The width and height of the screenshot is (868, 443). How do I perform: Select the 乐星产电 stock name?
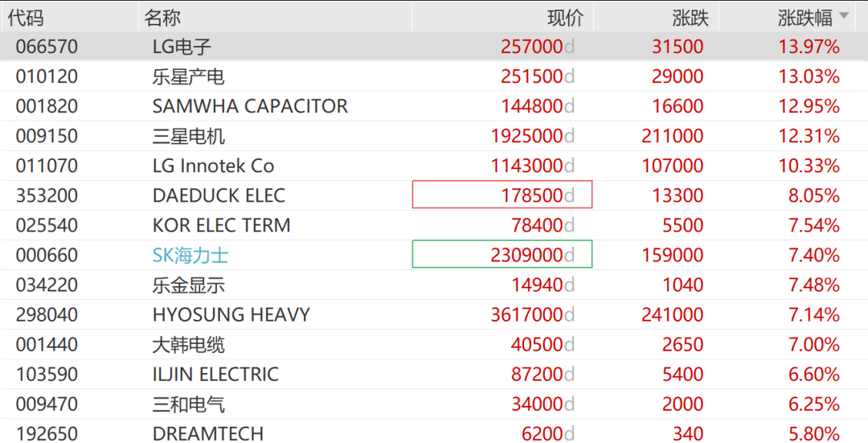pyautogui.click(x=188, y=76)
